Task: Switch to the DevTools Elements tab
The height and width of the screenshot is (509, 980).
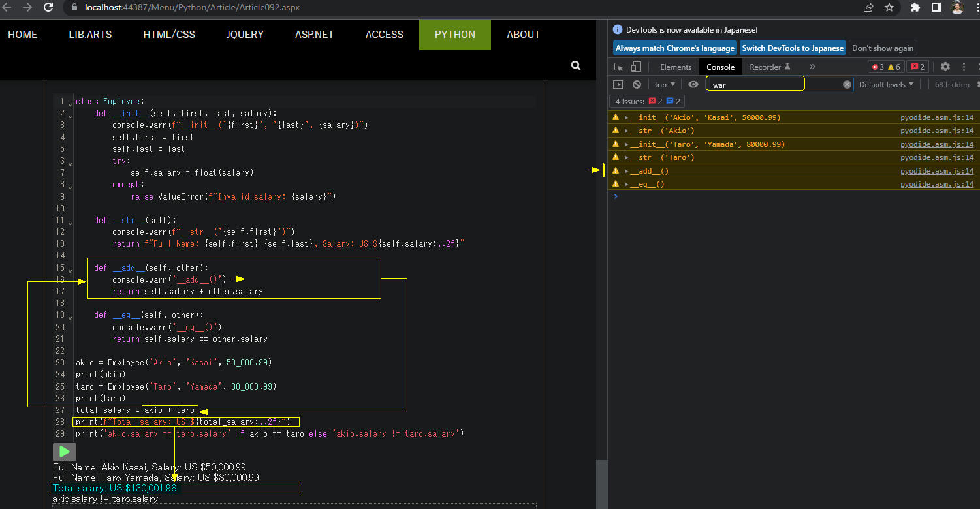Action: (x=675, y=67)
